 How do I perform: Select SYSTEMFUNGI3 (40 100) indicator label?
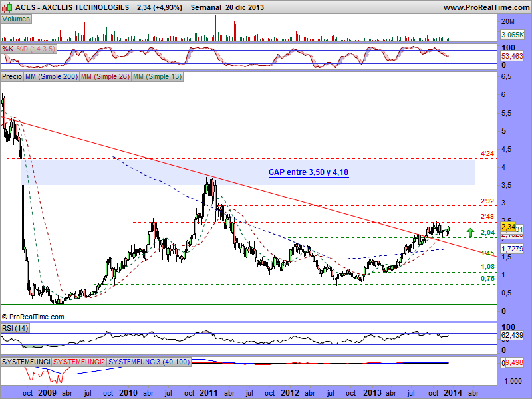pyautogui.click(x=149, y=362)
